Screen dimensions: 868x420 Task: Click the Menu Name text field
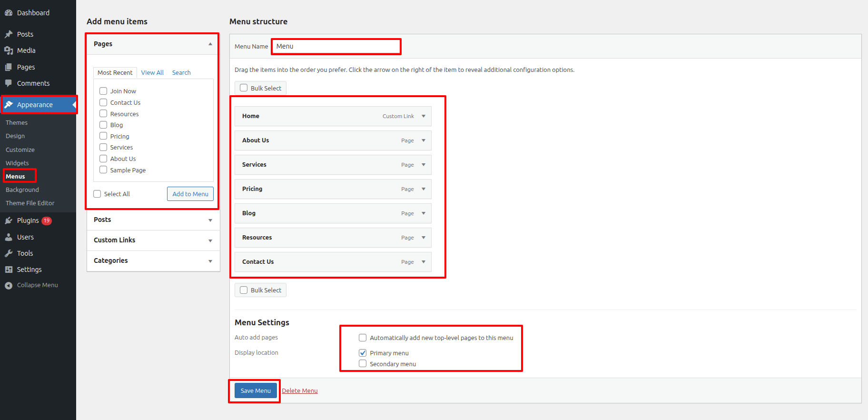pos(336,47)
